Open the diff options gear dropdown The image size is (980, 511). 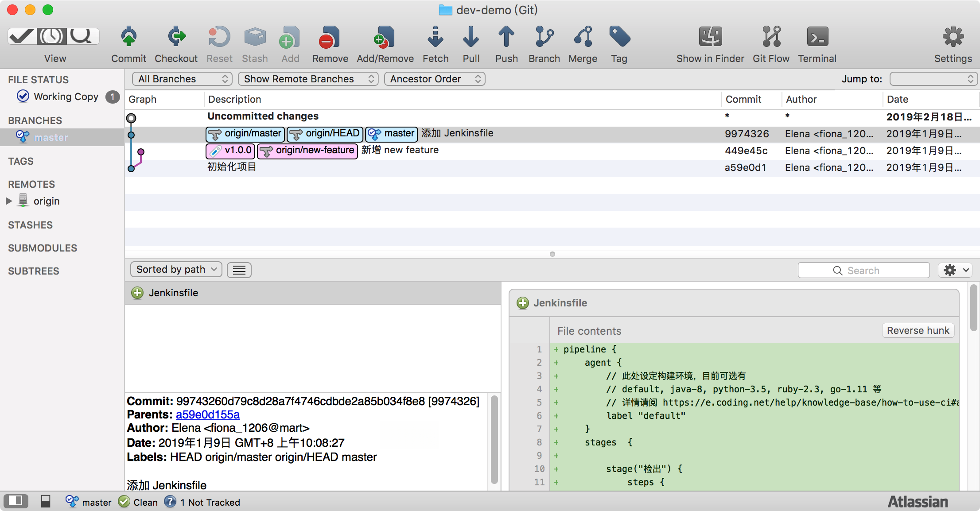tap(955, 270)
